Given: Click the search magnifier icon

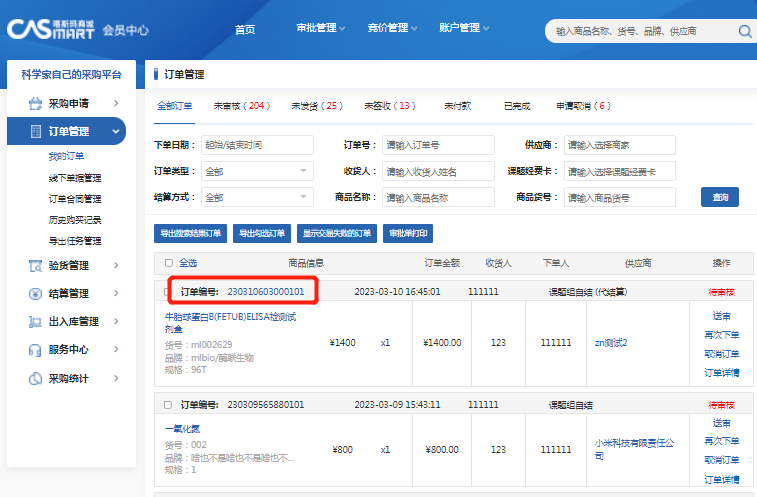Looking at the screenshot, I should (x=745, y=31).
